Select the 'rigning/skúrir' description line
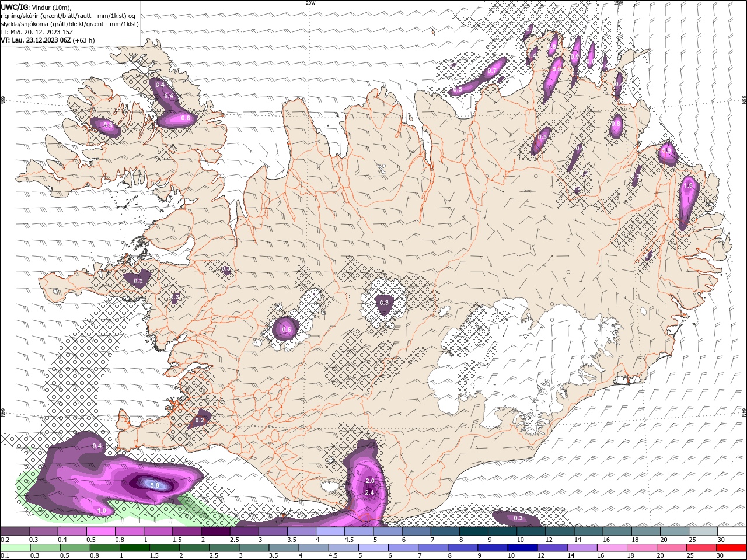 [x=68, y=16]
